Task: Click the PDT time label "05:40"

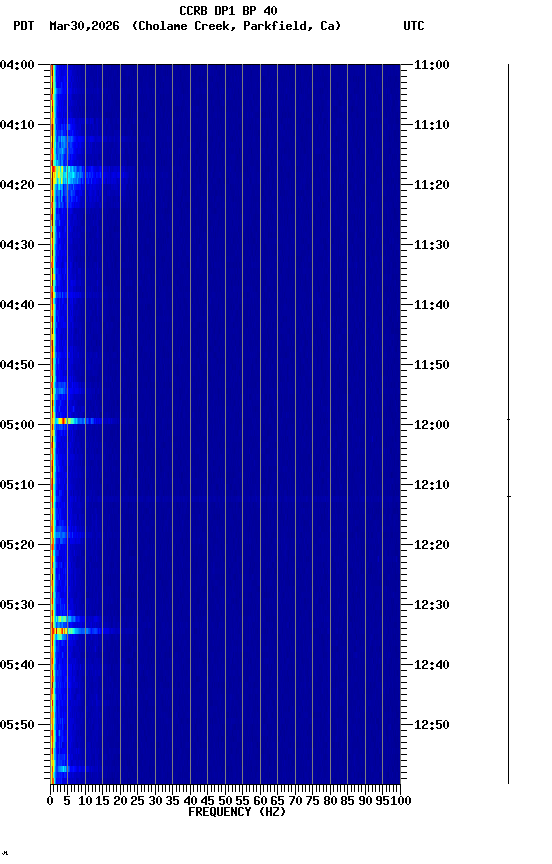Action: (x=17, y=666)
